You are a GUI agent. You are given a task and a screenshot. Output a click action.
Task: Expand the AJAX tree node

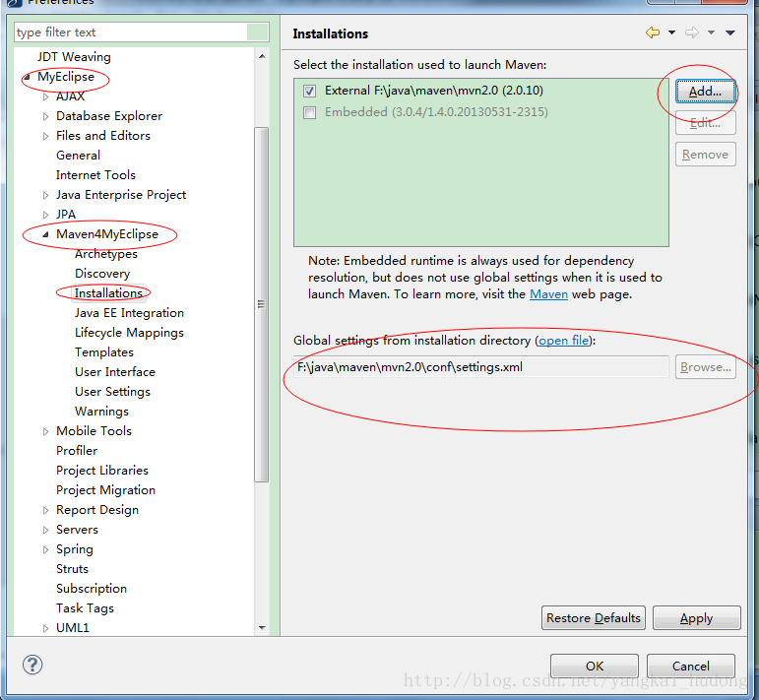coord(45,96)
